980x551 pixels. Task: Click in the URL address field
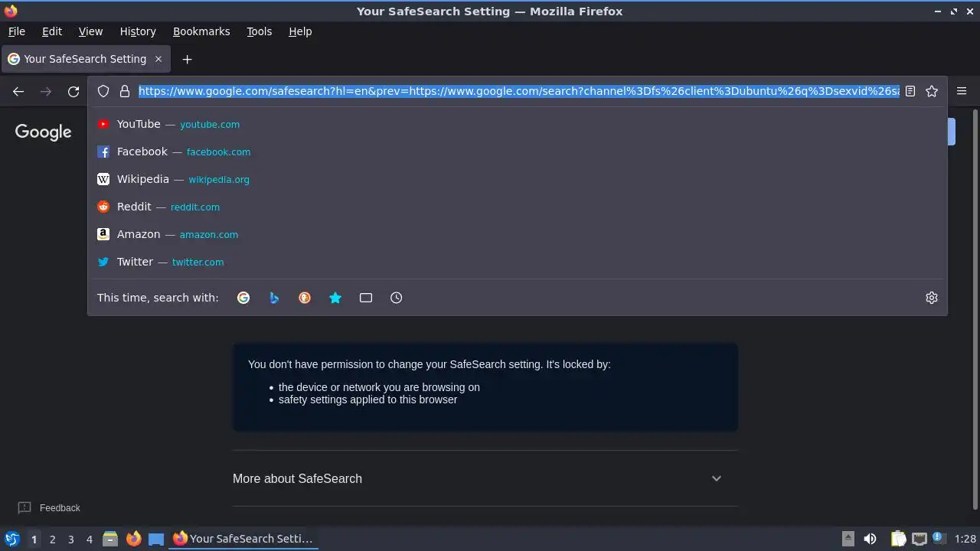tap(518, 91)
